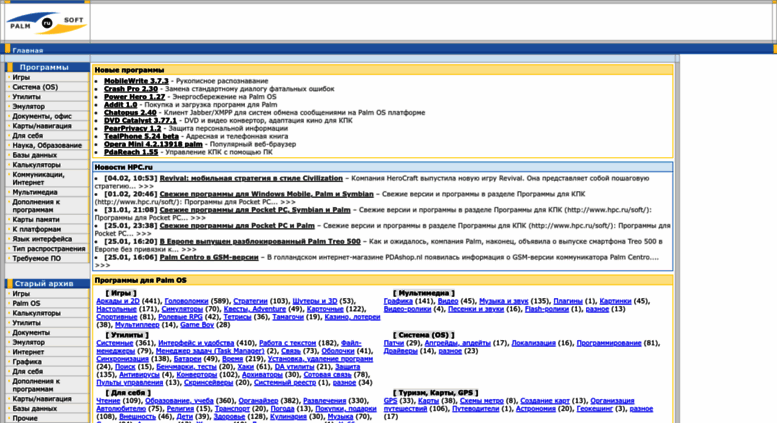The height and width of the screenshot is (423, 777).
Task: Open Документы, офис sidebar item
Action: coord(42,116)
